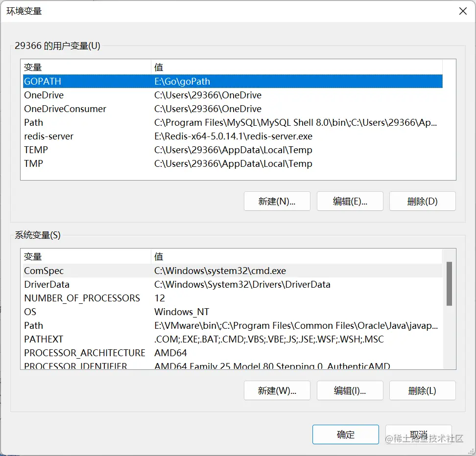Click 新建(W)... under system variables
The width and height of the screenshot is (476, 456).
[x=277, y=390]
